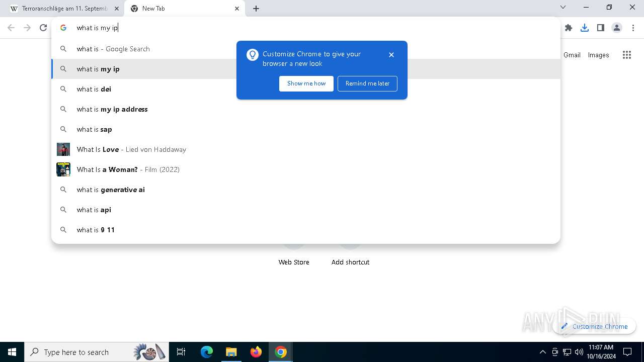The width and height of the screenshot is (644, 362).
Task: Click the taskbar search box
Action: click(97, 352)
